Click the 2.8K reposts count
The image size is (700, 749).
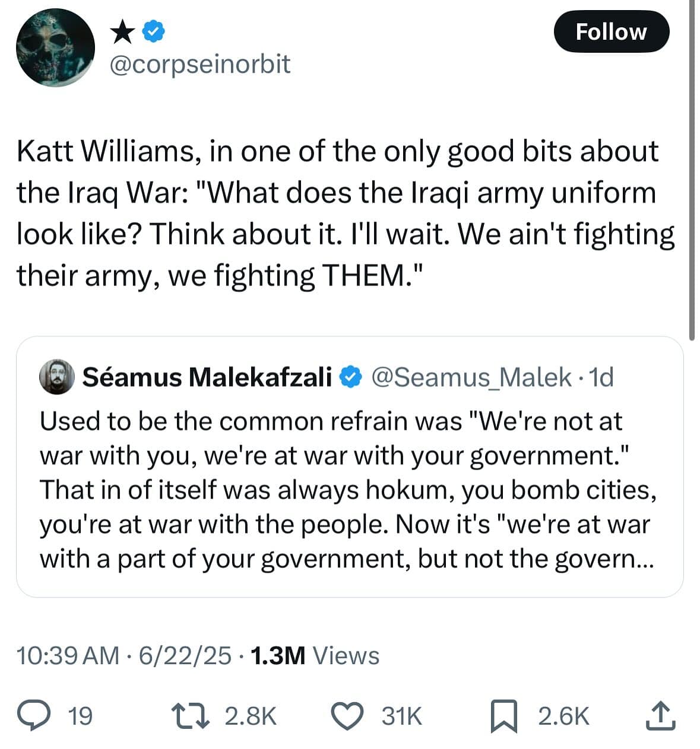pyautogui.click(x=249, y=716)
